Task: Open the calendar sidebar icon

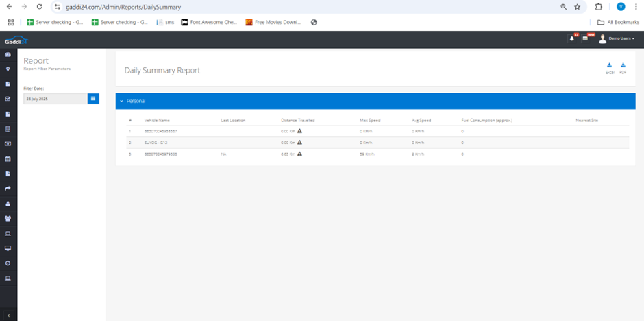Action: [8, 158]
